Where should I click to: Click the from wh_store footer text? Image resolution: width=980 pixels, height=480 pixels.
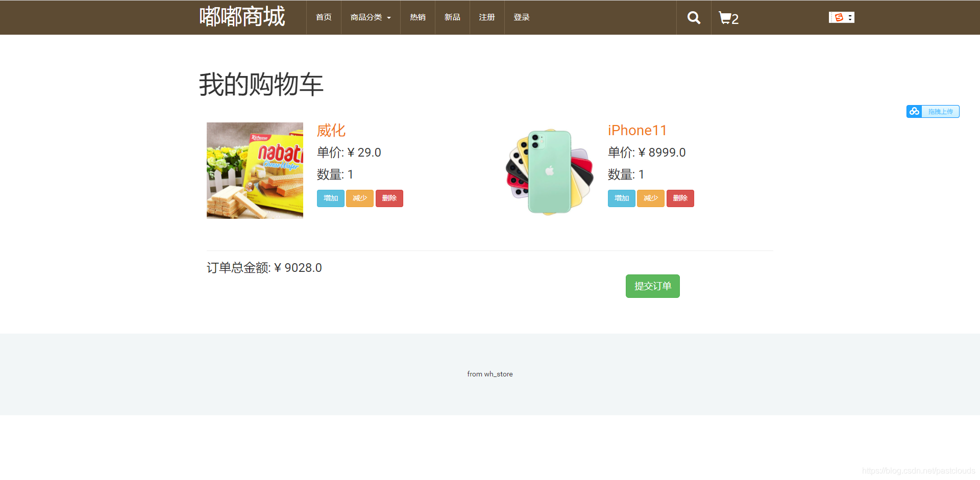[x=490, y=374]
